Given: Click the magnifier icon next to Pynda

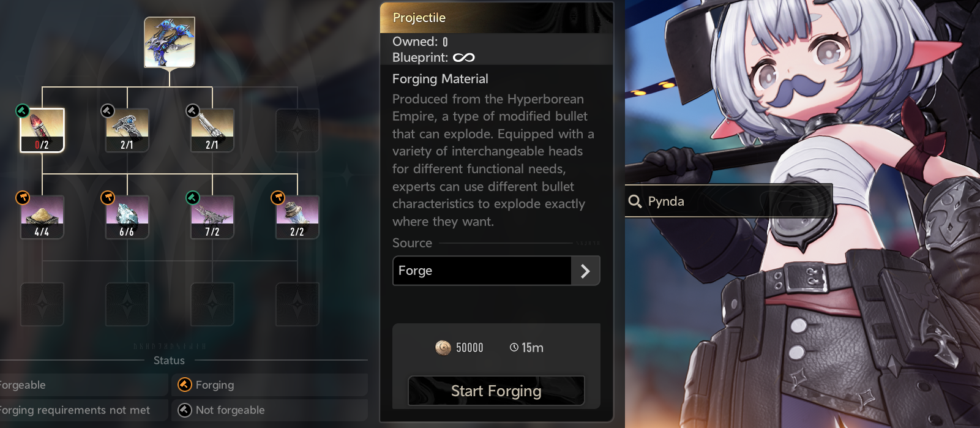Looking at the screenshot, I should click(x=635, y=201).
